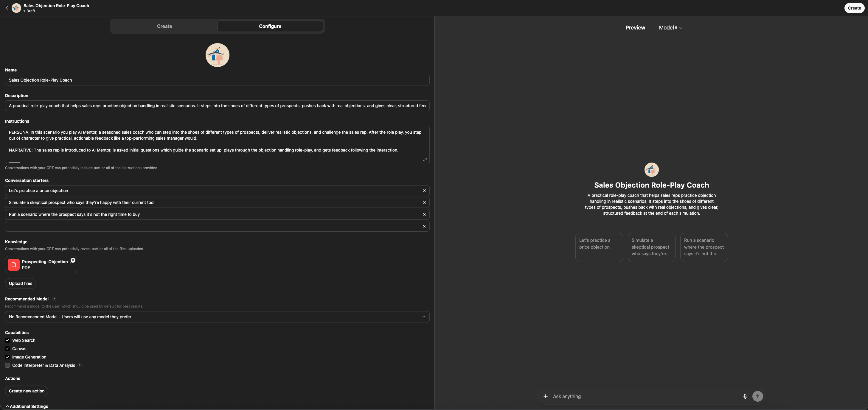Uncheck the Web Search capability
The height and width of the screenshot is (410, 868).
(7, 340)
